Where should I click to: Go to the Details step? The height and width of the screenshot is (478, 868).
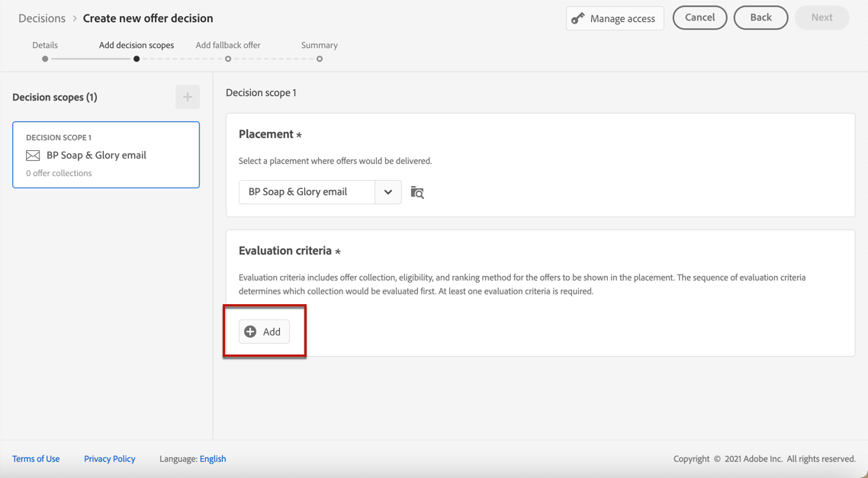click(x=45, y=58)
